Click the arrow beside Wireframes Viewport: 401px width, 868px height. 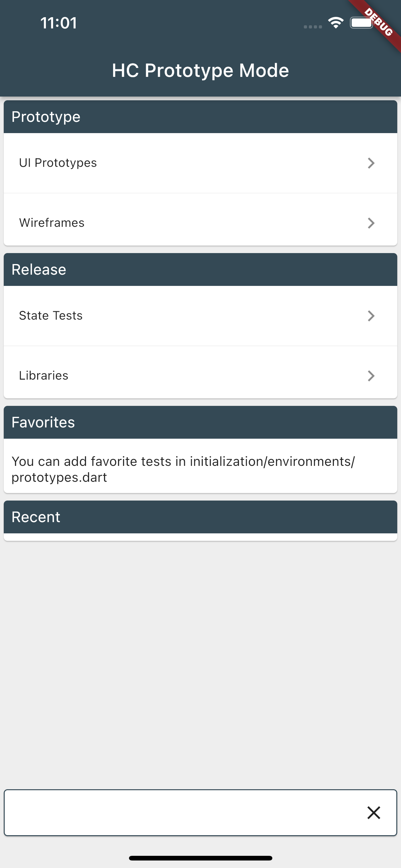point(371,223)
